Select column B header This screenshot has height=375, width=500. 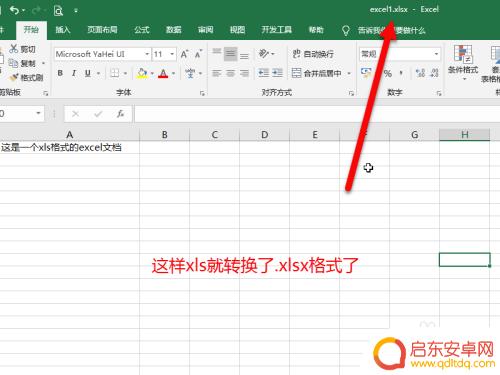coord(165,135)
